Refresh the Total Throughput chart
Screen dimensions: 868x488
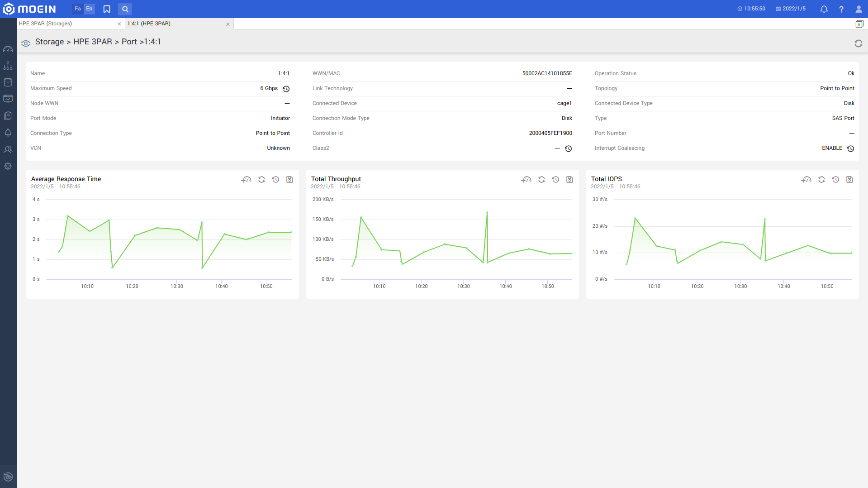541,180
